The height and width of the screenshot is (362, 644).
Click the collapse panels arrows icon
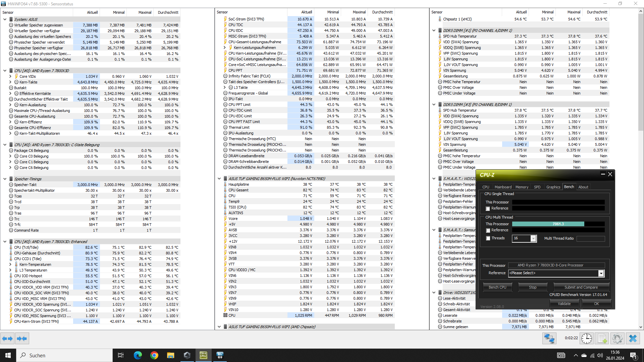22,339
